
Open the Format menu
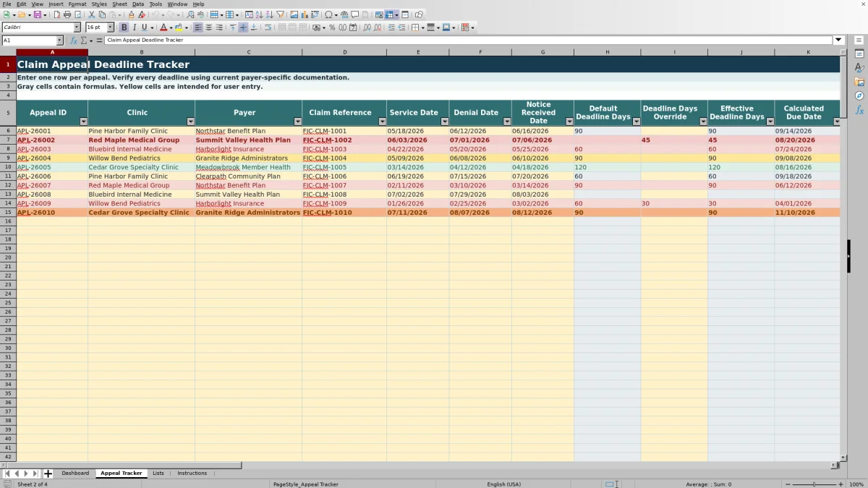tap(77, 4)
